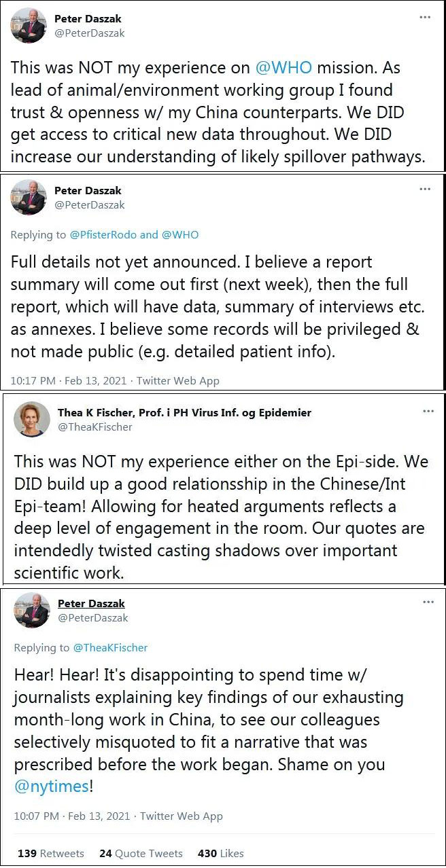Click @TheaKFischer in the 'Replying to' line
Image resolution: width=446 pixels, height=868 pixels.
[109, 648]
